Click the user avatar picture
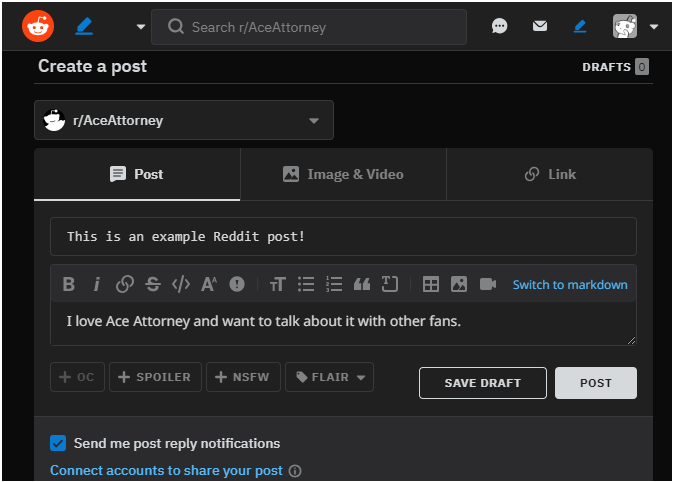Viewport: 678px width, 482px height. 625,26
